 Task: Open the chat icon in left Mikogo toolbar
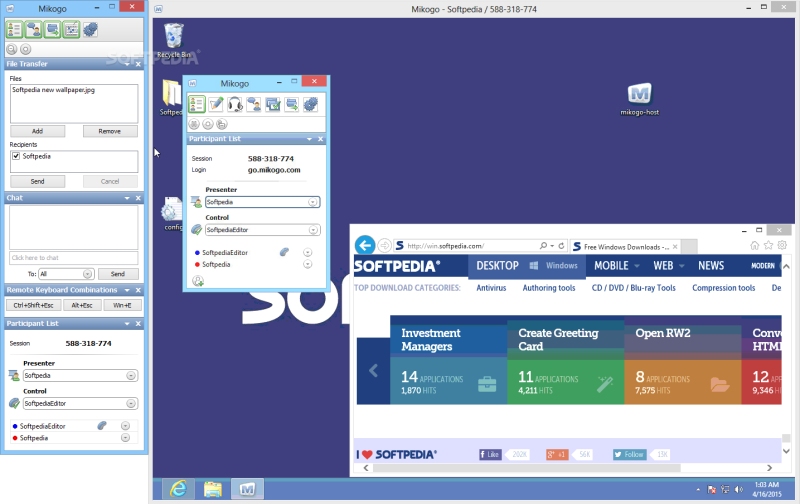click(x=34, y=29)
